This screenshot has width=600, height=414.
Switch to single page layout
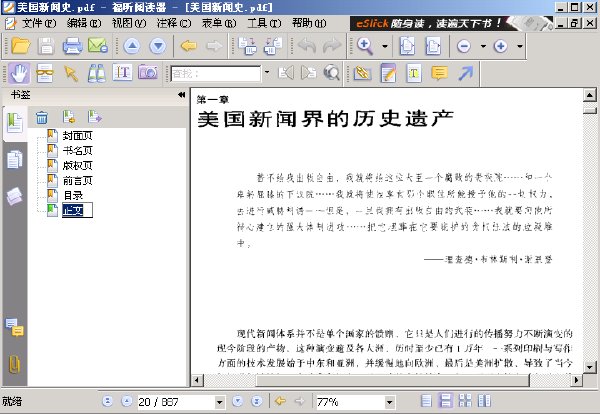[x=426, y=401]
